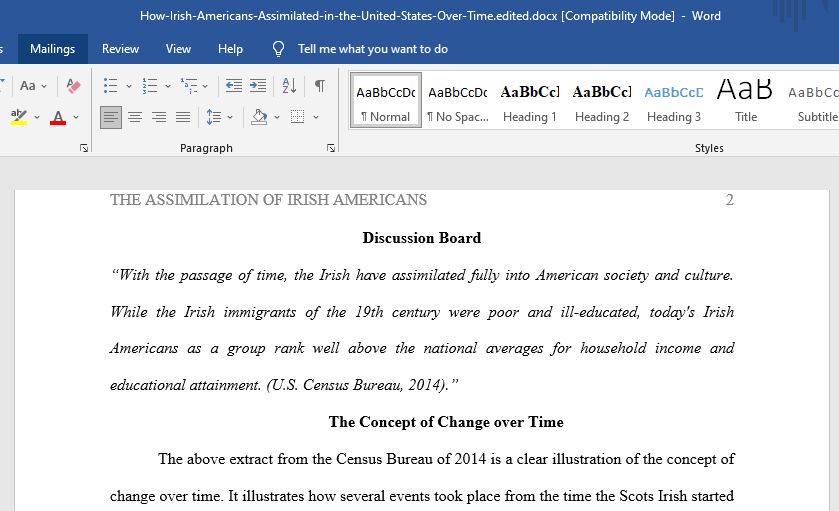Click The Concept of Change over Time heading
This screenshot has height=511, width=839.
446,422
